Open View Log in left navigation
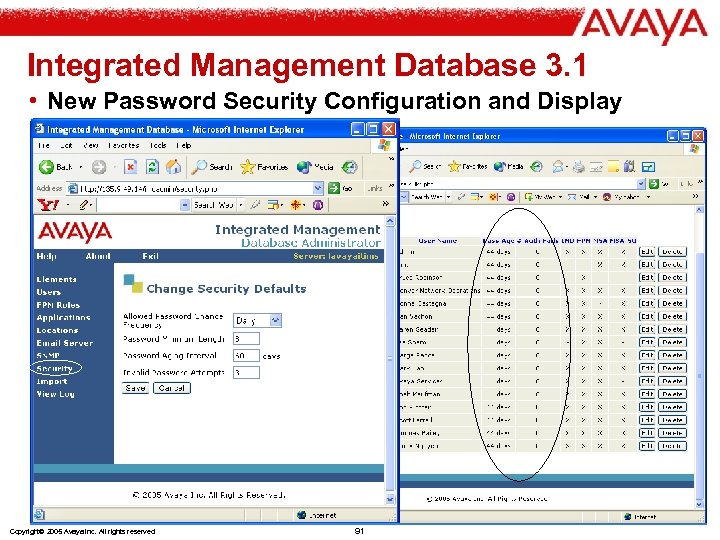The height and width of the screenshot is (540, 720). click(x=55, y=394)
